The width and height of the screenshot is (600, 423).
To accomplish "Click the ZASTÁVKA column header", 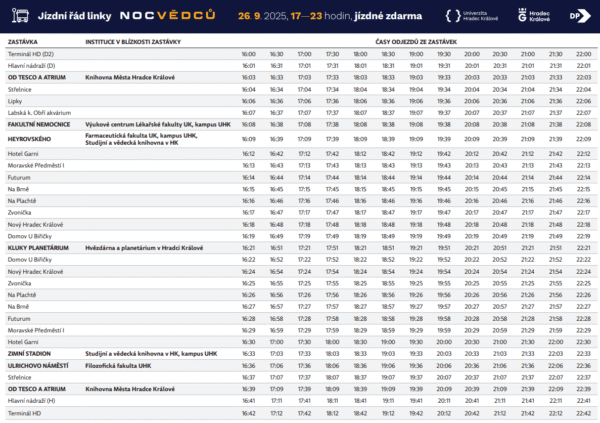I will [x=23, y=42].
